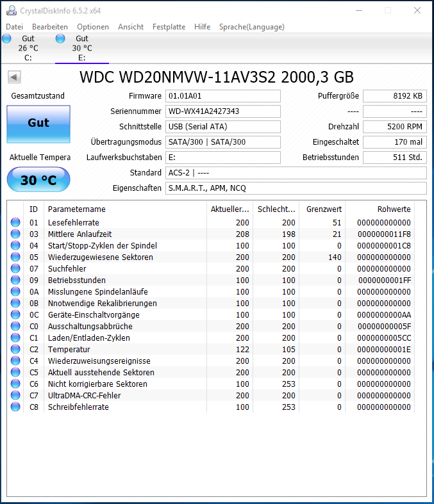Image resolution: width=434 pixels, height=504 pixels.
Task: Click status orb for UltraDMA-CRC-Fehler
Action: tap(15, 395)
